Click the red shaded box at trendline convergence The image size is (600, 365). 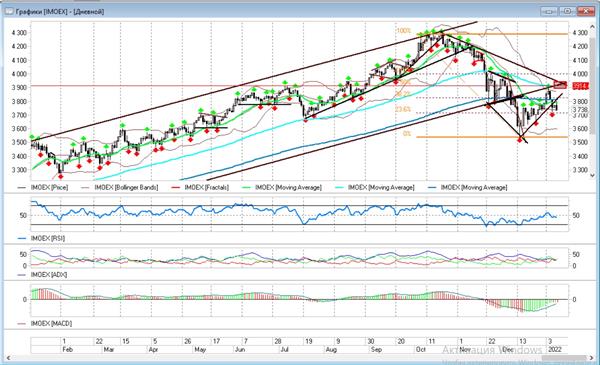pyautogui.click(x=560, y=85)
